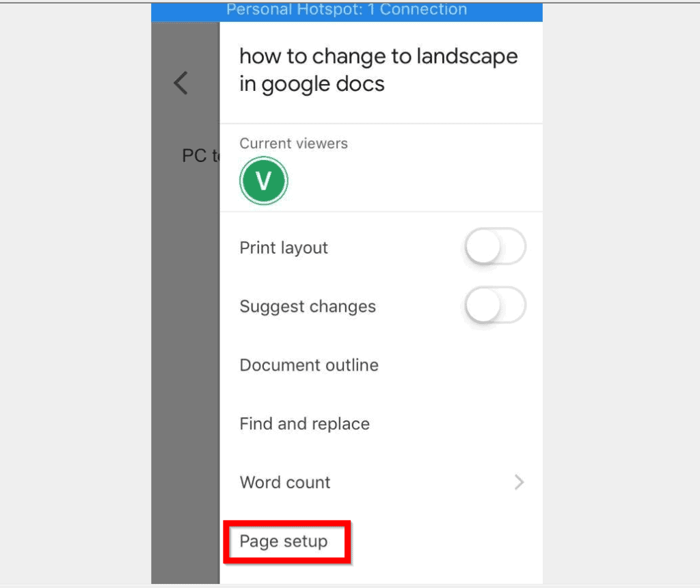Tap the green V viewer avatar
Screen dimensions: 700x588
point(263,181)
